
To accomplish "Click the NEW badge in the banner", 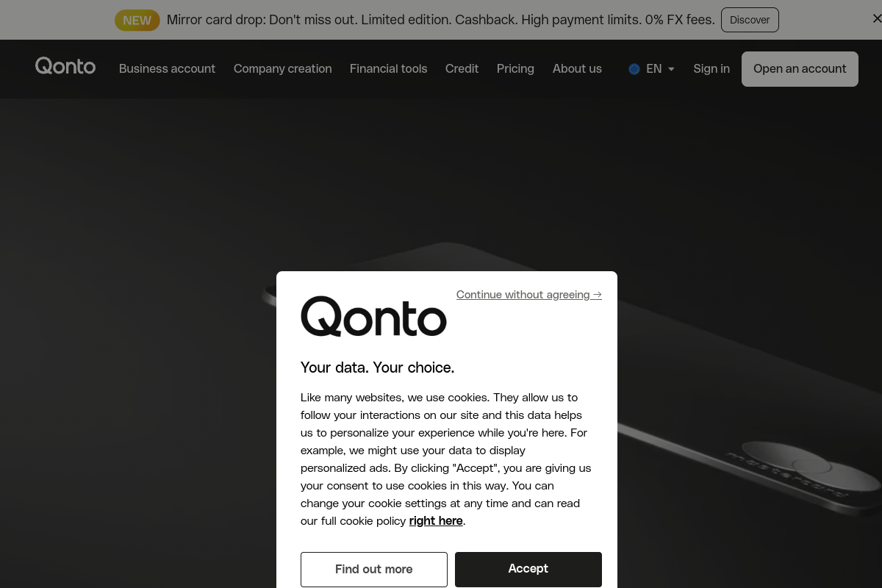I will (137, 20).
